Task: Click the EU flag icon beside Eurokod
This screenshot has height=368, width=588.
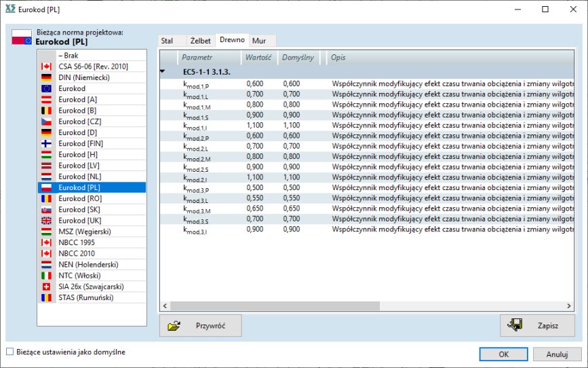Action: tap(46, 88)
